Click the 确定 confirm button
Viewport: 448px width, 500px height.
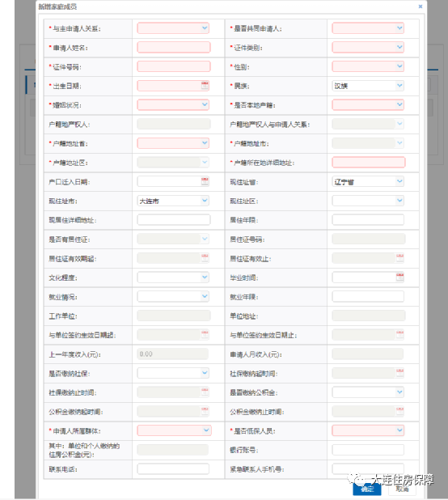pyautogui.click(x=367, y=489)
